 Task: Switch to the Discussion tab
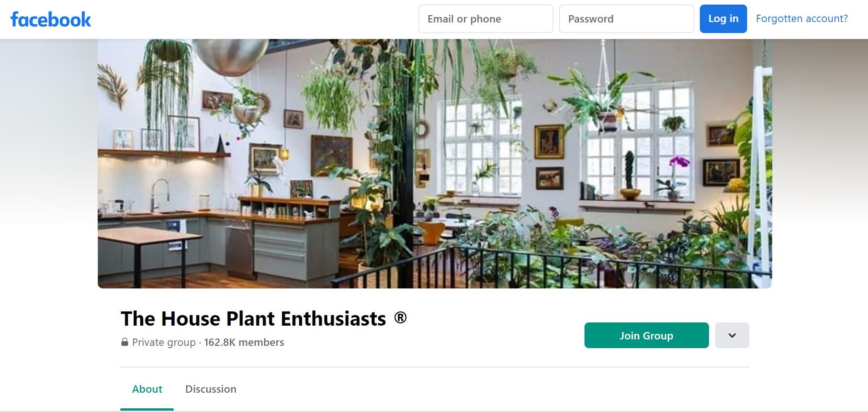coord(210,389)
